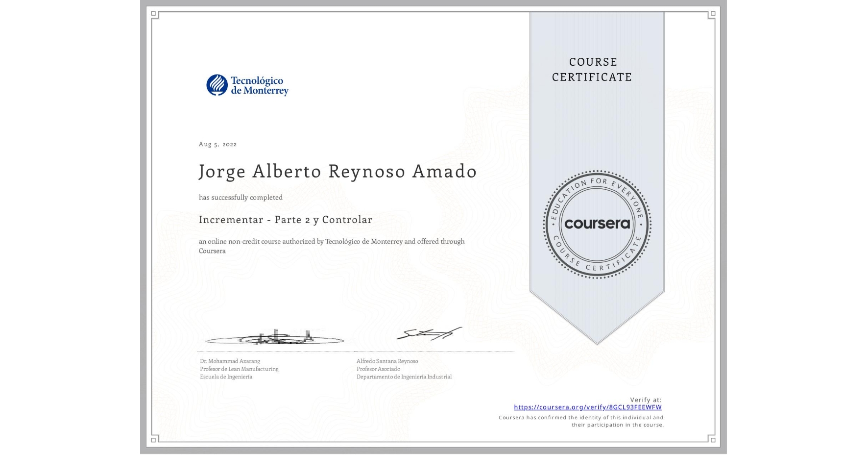Click the Verify at label
Viewport: 868px width, 455px height.
click(647, 399)
